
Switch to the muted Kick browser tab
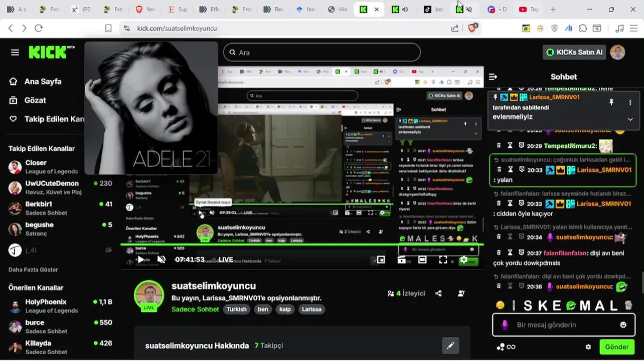(x=463, y=9)
